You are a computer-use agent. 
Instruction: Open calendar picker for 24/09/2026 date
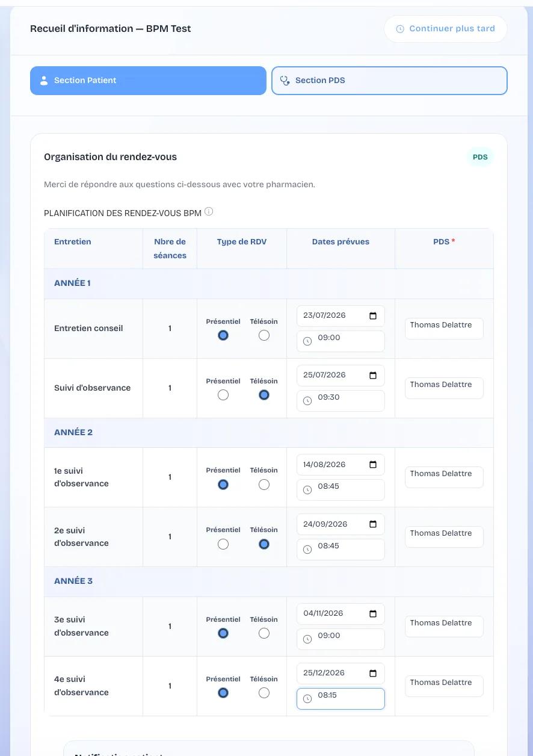coord(373,524)
